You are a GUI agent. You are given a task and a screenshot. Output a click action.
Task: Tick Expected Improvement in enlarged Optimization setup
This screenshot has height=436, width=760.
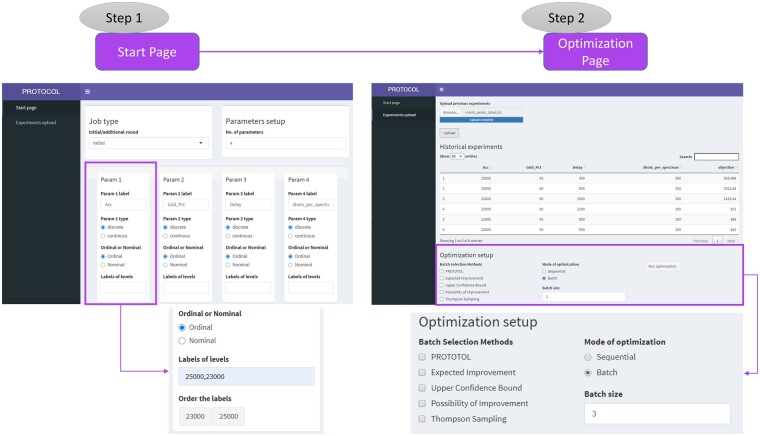click(424, 371)
